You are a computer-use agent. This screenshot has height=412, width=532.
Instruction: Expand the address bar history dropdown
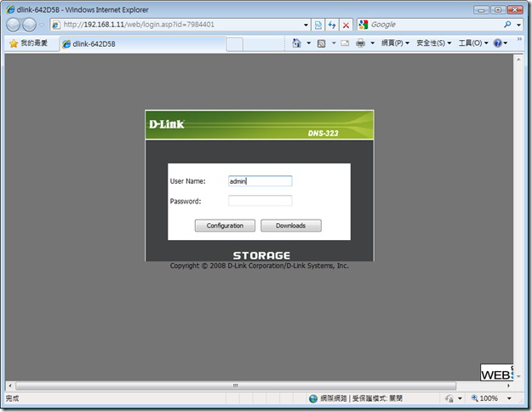pos(306,25)
